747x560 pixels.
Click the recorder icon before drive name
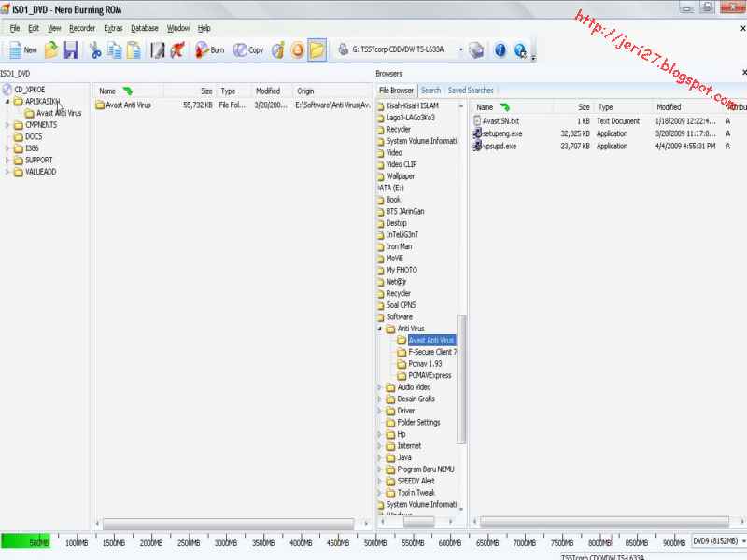[x=343, y=49]
